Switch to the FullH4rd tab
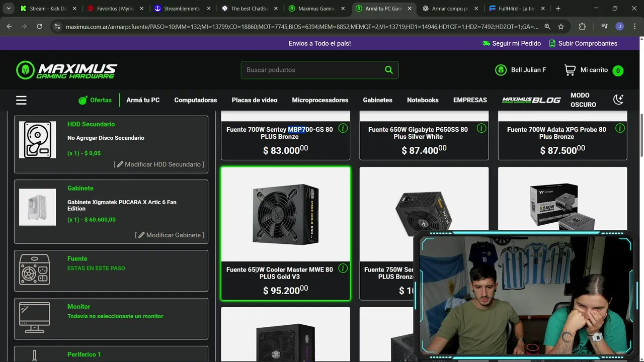 (518, 9)
